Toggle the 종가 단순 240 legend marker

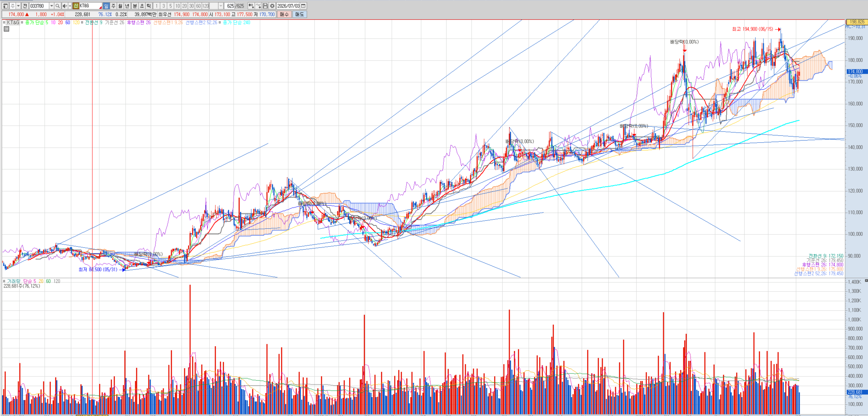coord(220,22)
